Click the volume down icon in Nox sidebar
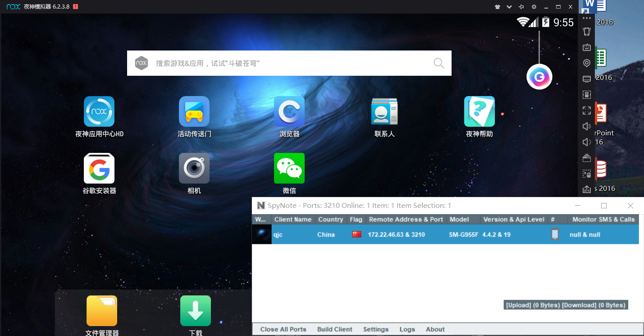The image size is (644, 336). 586,142
